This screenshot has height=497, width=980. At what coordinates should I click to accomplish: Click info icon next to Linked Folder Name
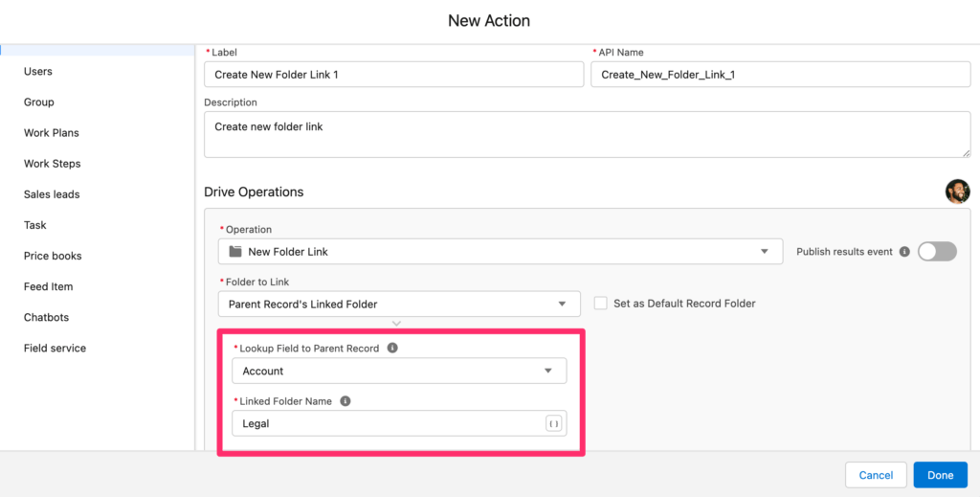coord(345,401)
